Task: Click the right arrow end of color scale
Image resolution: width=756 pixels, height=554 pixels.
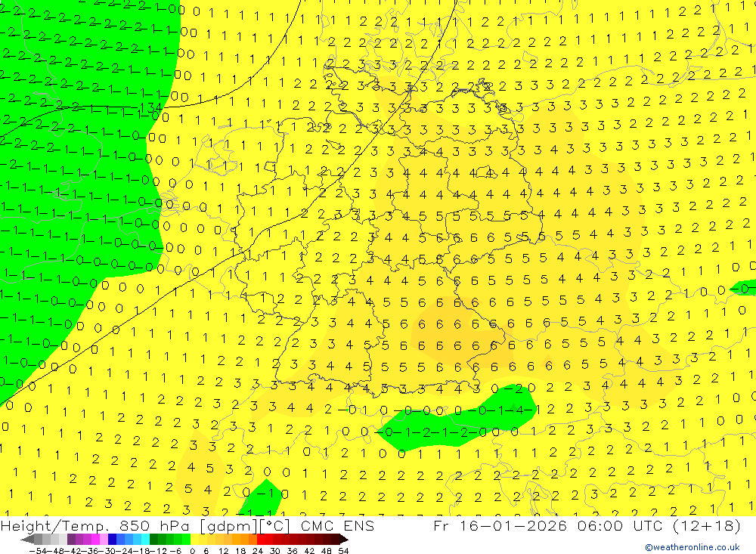Action: coord(344,539)
